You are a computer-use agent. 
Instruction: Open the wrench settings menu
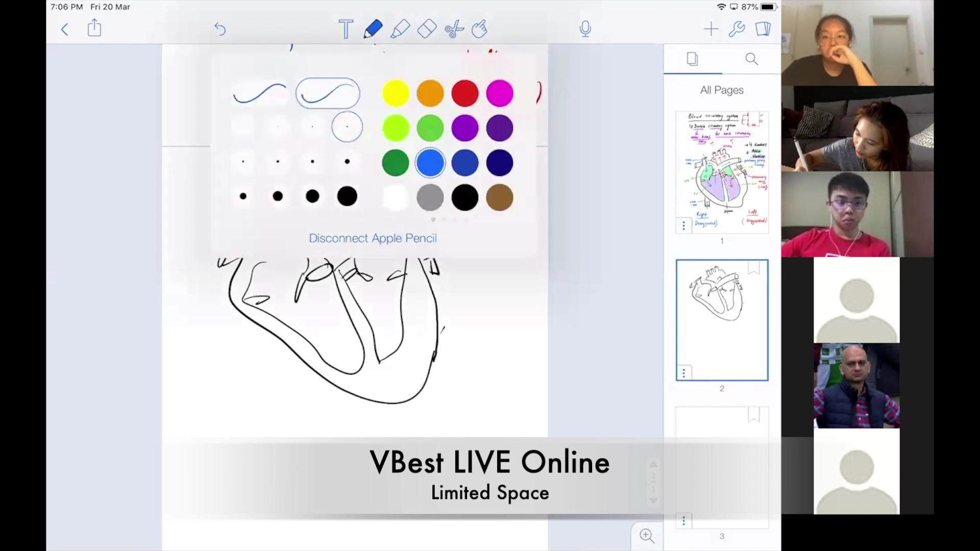coord(737,29)
